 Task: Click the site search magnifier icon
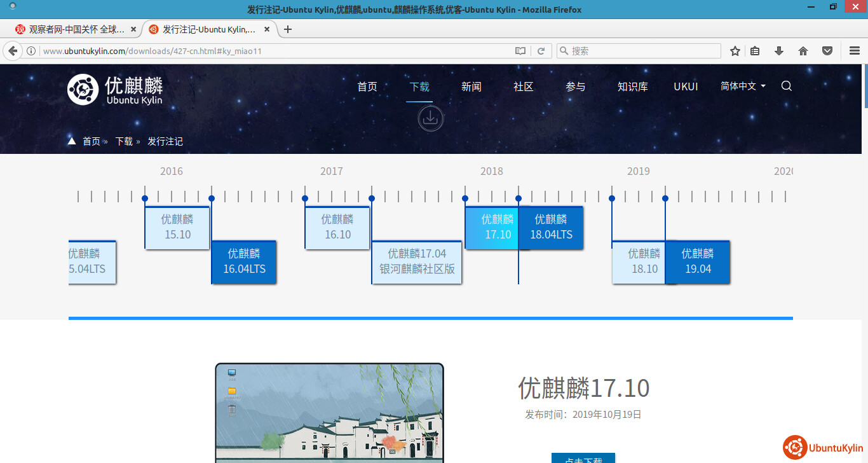(787, 86)
